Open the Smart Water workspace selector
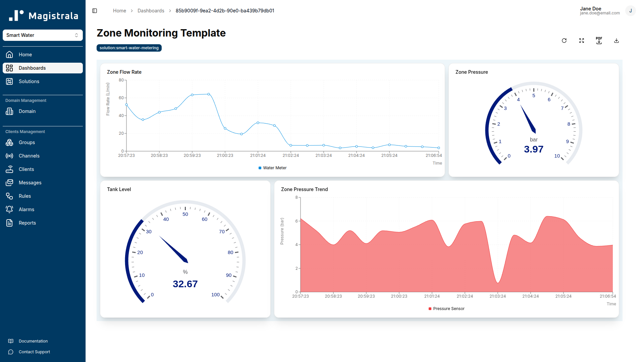Viewport: 644px width, 362px height. [43, 35]
